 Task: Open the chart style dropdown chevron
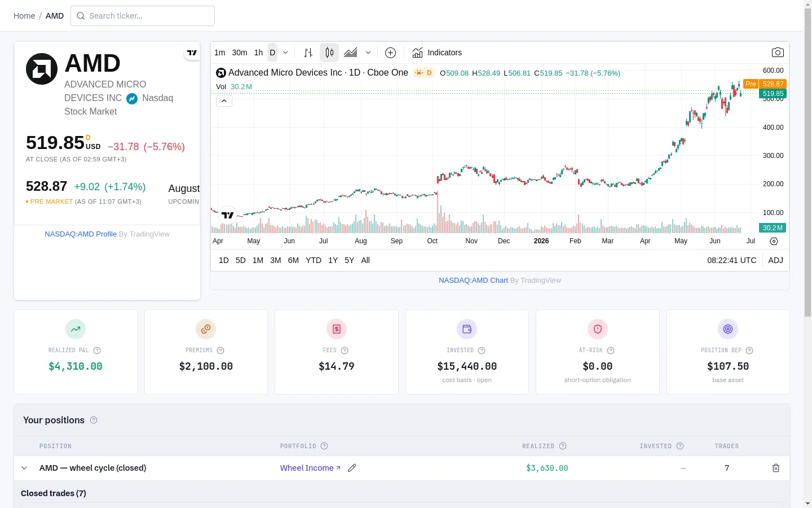coord(368,52)
